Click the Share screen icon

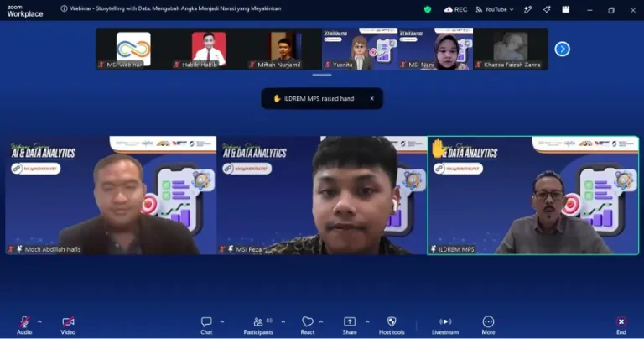350,325
